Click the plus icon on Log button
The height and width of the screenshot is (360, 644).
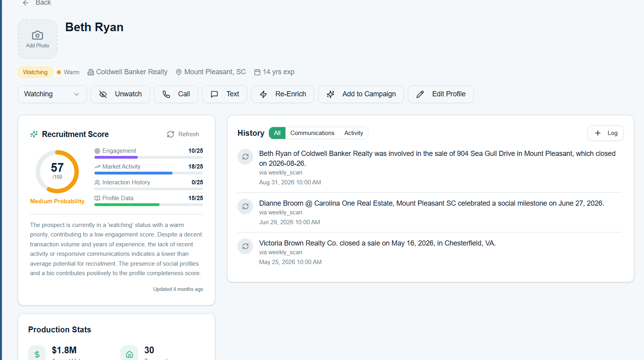coord(598,133)
